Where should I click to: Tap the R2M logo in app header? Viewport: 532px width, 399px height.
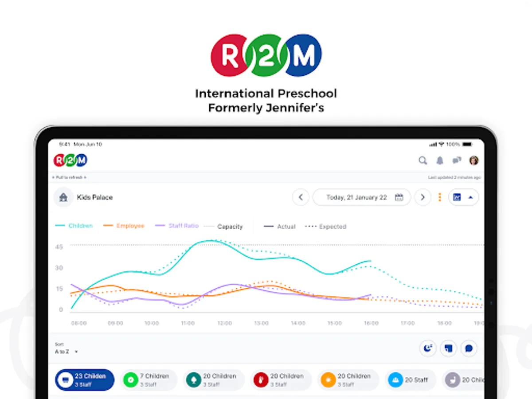click(70, 160)
